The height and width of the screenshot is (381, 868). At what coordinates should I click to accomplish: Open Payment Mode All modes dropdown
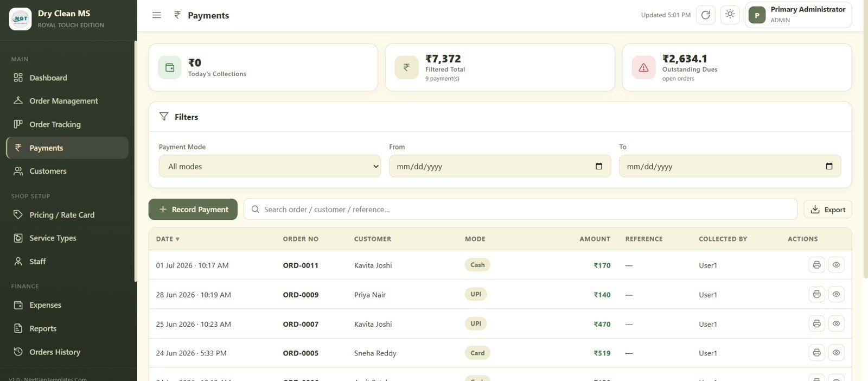(270, 166)
